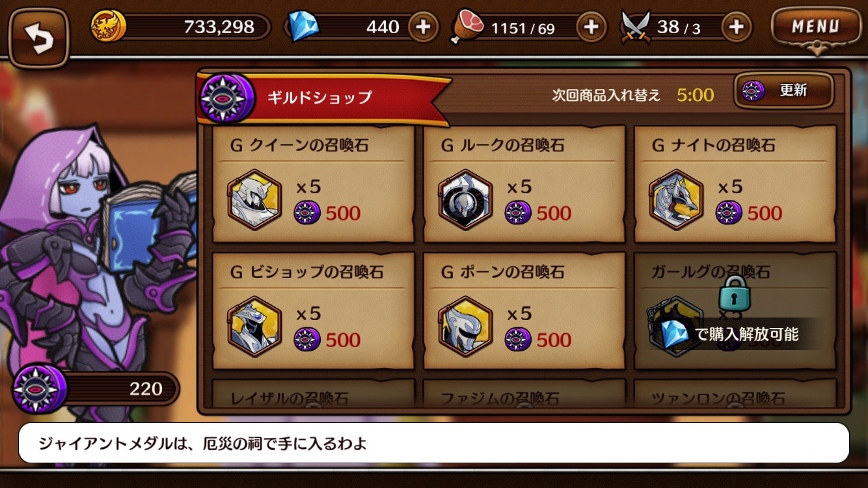Tap the dialogue box about ジャイアントメダル
Screen dimensions: 868x488
(x=434, y=443)
